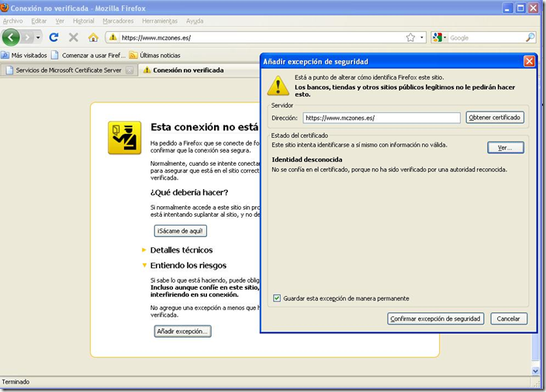Reload the page with the blue refresh icon
Image resolution: width=546 pixels, height=392 pixels.
coord(54,37)
